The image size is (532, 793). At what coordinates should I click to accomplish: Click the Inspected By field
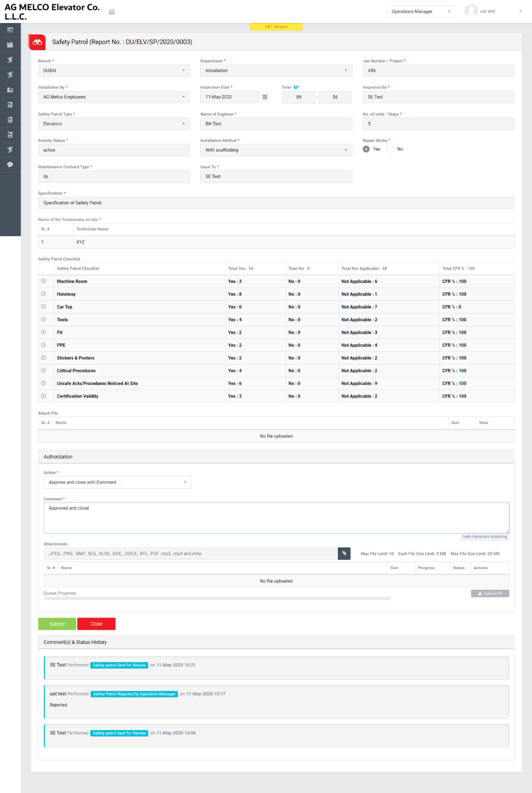(x=438, y=97)
